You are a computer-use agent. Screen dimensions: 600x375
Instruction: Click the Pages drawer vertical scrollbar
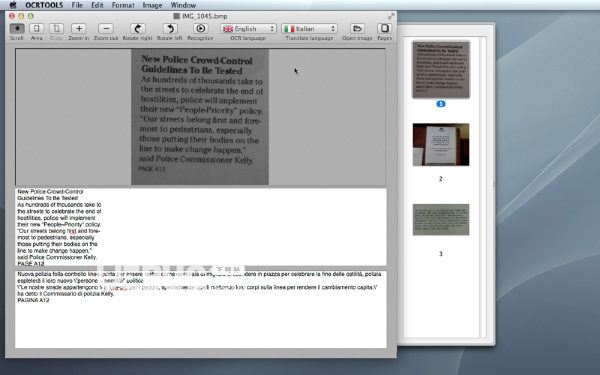(483, 187)
